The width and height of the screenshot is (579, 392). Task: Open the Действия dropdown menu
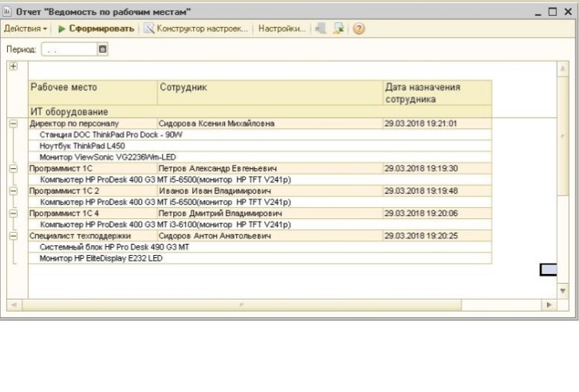coord(26,29)
